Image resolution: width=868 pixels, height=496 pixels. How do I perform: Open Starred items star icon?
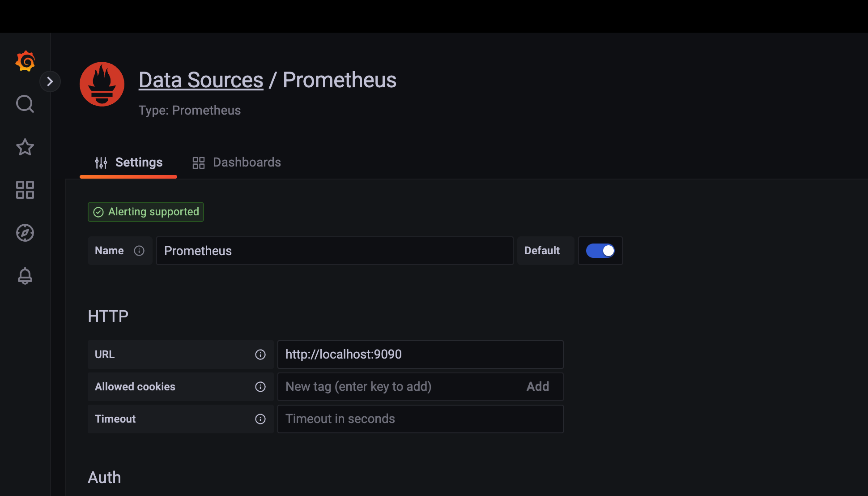25,147
